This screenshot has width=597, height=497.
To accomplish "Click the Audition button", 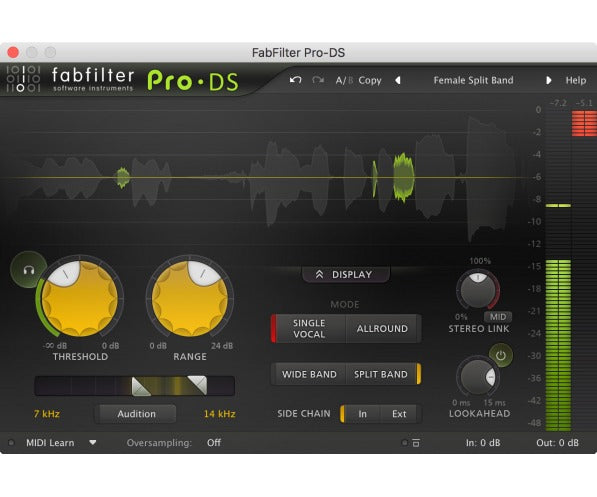I will pyautogui.click(x=136, y=414).
